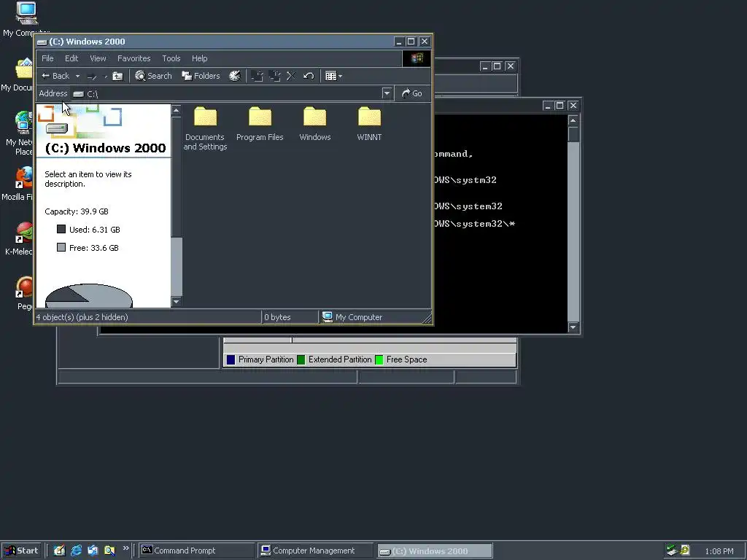Viewport: 747px width, 560px height.
Task: Expand the Quick Launch overflow chevron
Action: pos(125,548)
